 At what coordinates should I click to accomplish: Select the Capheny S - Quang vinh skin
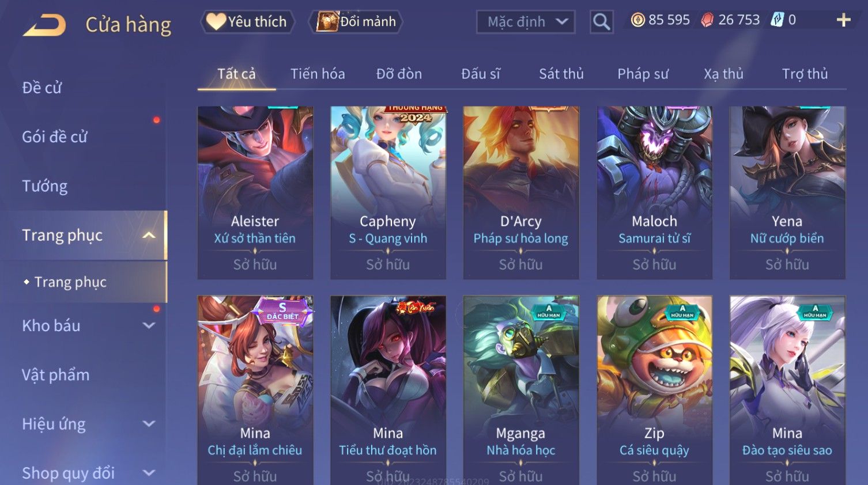(x=388, y=193)
